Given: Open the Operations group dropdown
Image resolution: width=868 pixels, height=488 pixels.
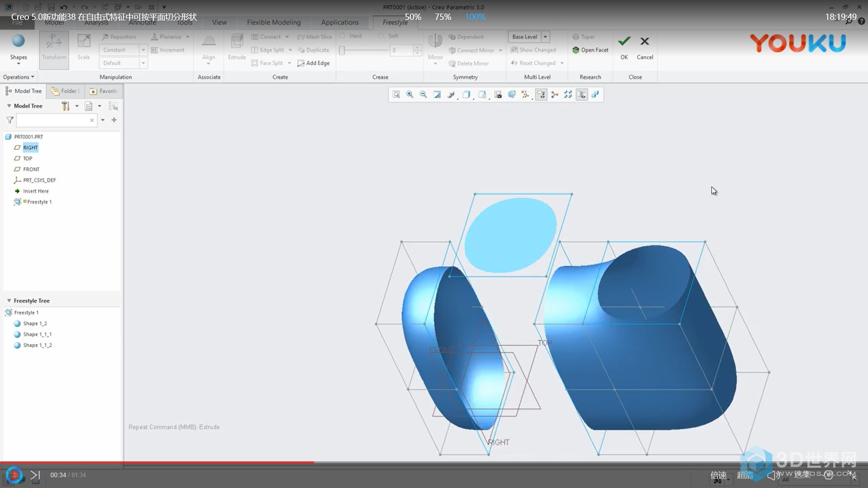Looking at the screenshot, I should click(19, 77).
